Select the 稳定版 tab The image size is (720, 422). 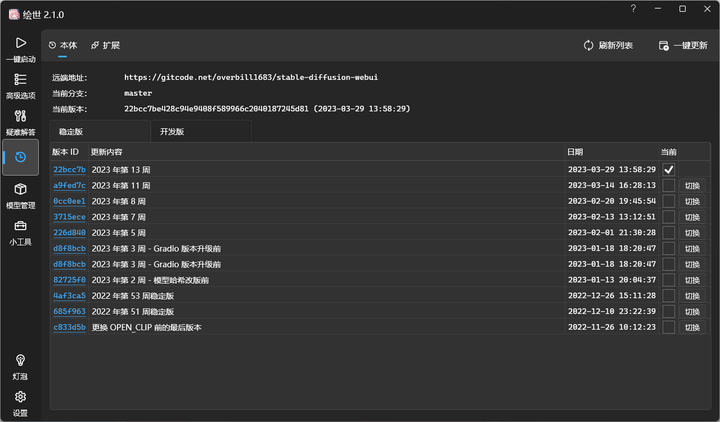[x=100, y=132]
